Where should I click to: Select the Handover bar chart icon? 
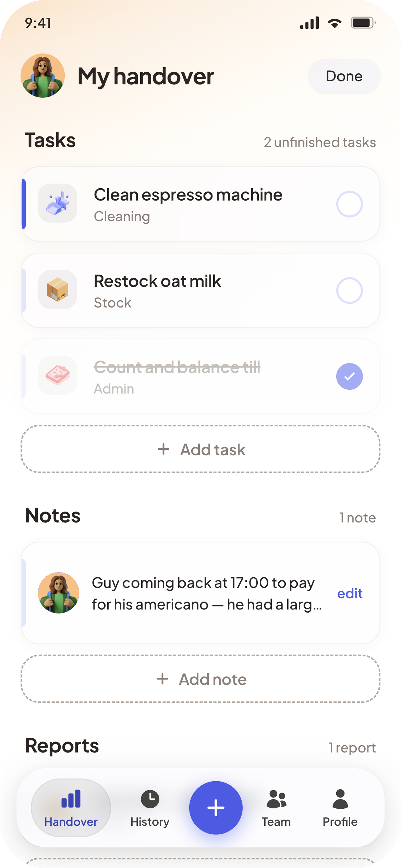(x=71, y=799)
